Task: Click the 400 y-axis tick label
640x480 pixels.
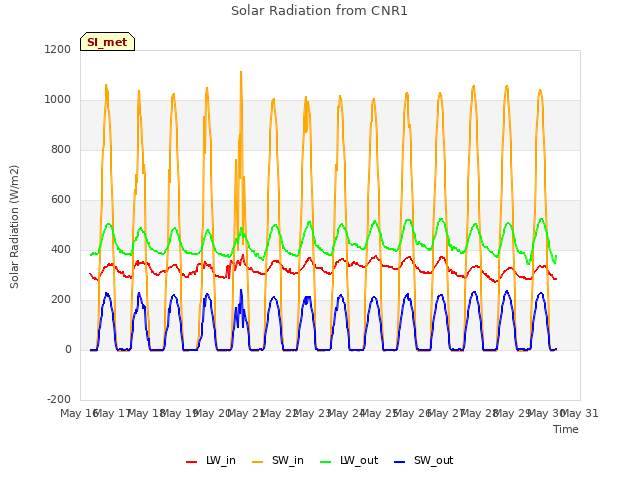Action: click(x=61, y=249)
